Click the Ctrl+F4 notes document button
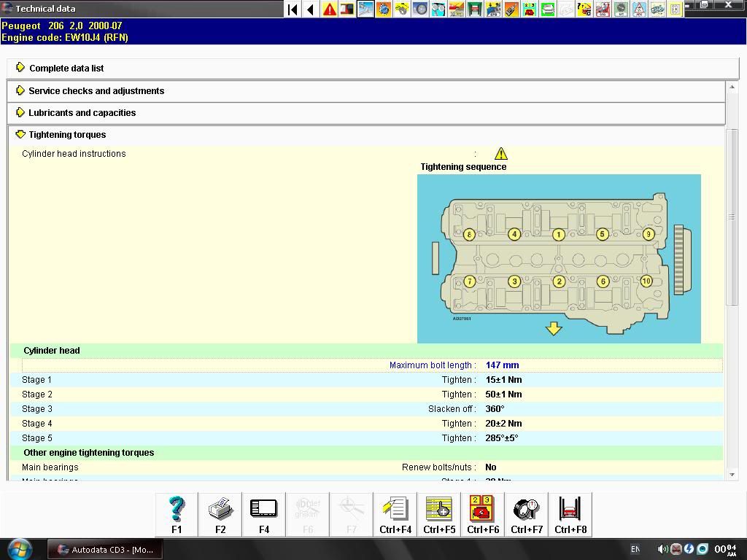 pos(395,514)
